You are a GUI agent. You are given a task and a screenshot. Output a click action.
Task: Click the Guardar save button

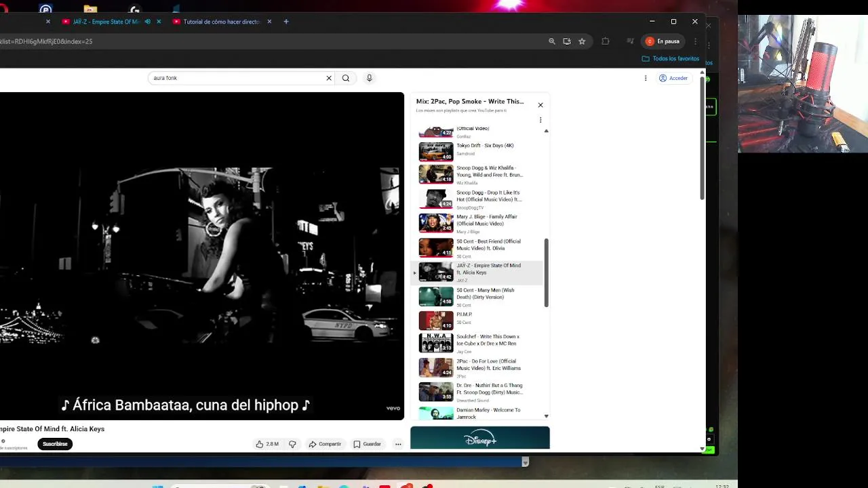pos(367,444)
